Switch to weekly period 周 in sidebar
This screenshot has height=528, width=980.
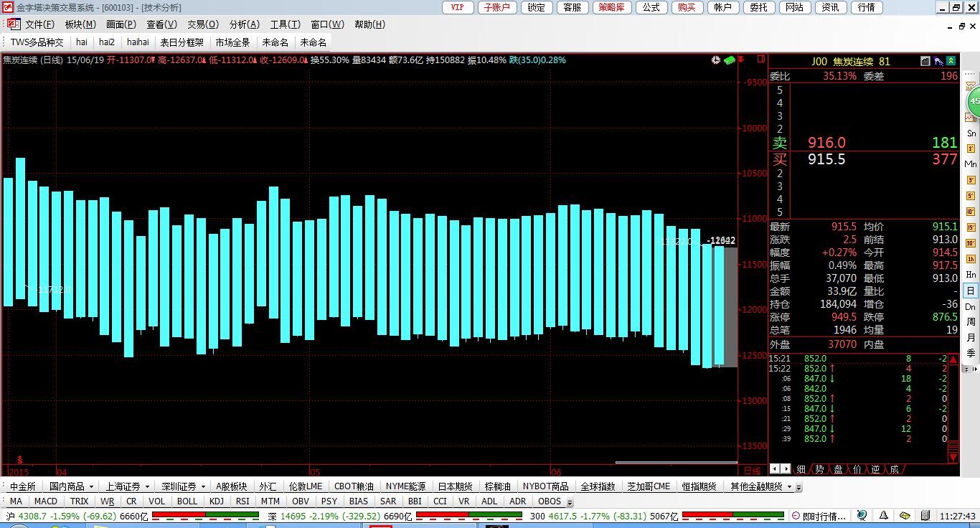pos(971,322)
